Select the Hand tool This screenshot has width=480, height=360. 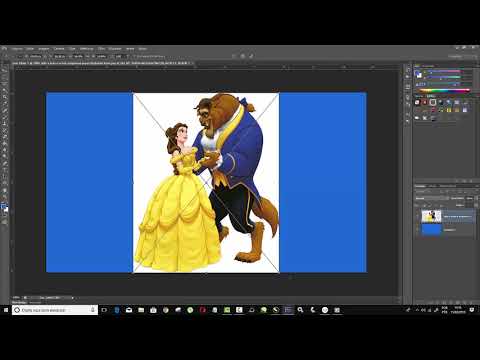pos(4,190)
